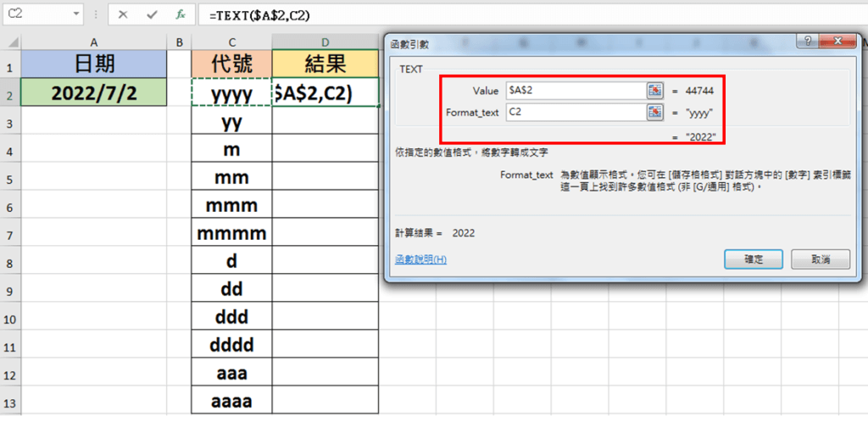
Task: Open the 函數說明(H) help link
Action: click(420, 259)
